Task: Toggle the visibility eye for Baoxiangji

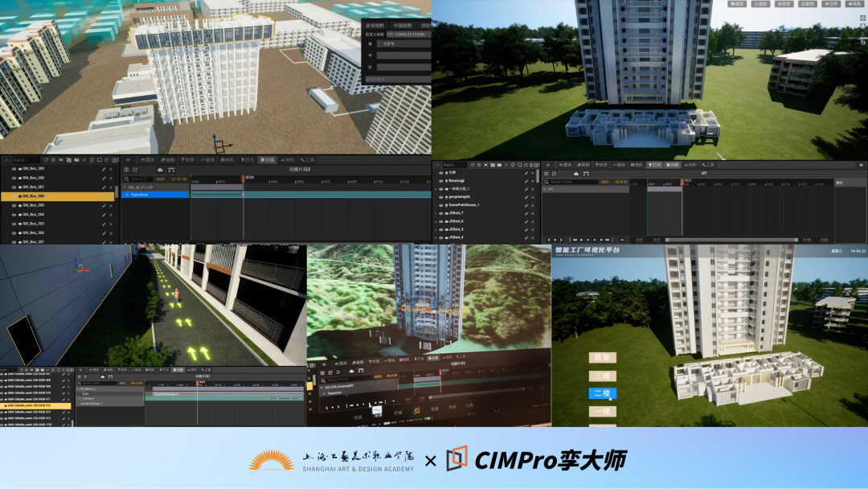Action: (x=441, y=180)
